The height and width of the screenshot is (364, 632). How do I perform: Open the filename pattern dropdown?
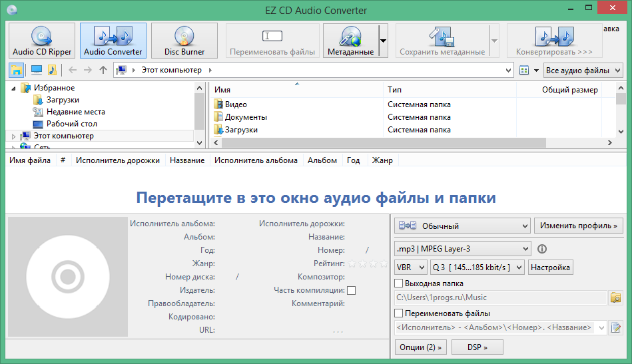pyautogui.click(x=602, y=328)
